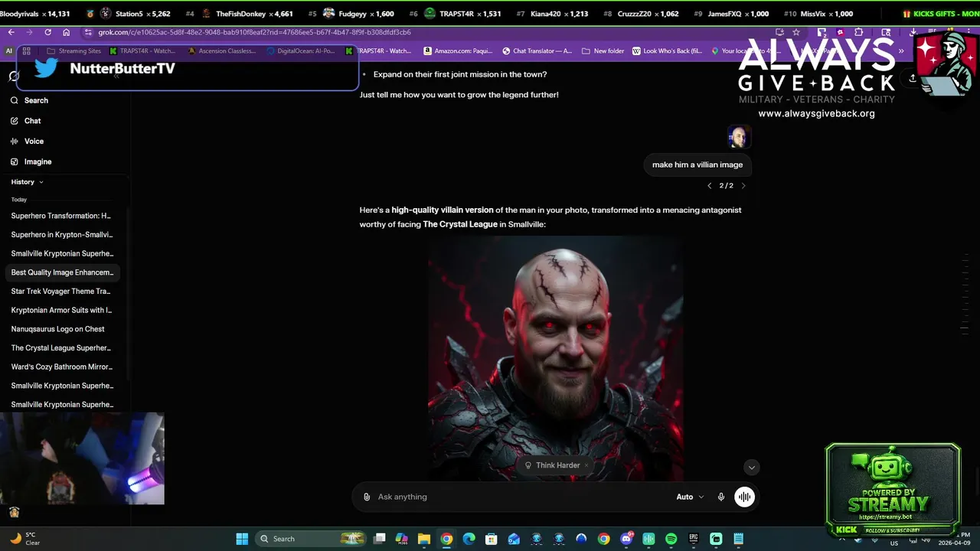Open Windows Start menu
Screen dimensions: 980x551
tap(242, 539)
